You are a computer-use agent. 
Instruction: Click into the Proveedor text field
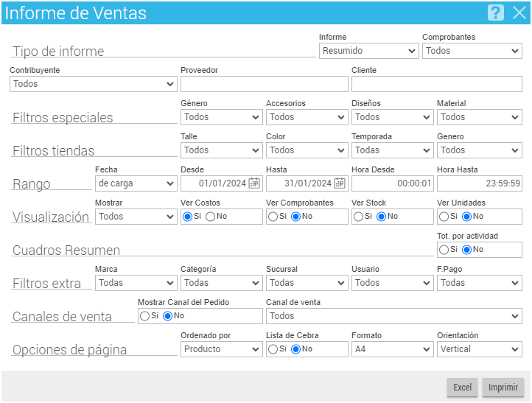point(265,84)
